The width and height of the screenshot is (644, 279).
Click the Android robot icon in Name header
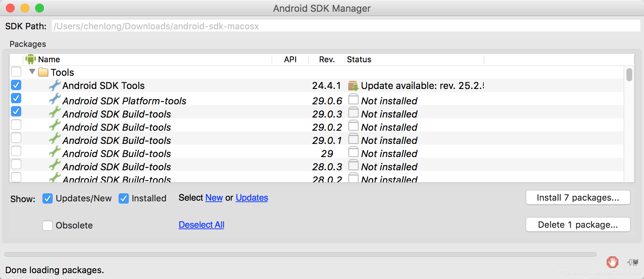click(x=31, y=59)
